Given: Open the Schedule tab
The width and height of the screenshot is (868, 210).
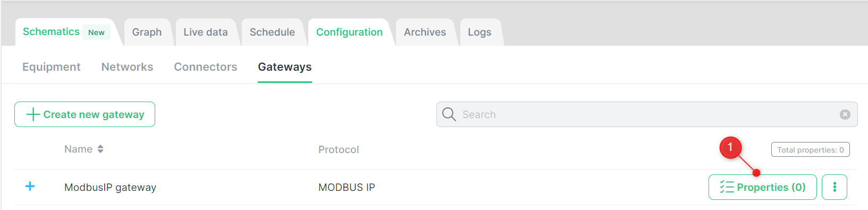Looking at the screenshot, I should (272, 32).
